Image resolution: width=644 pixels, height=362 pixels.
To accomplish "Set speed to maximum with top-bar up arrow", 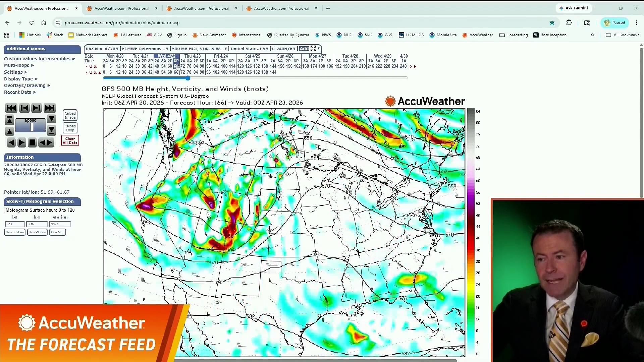I will pos(9,120).
